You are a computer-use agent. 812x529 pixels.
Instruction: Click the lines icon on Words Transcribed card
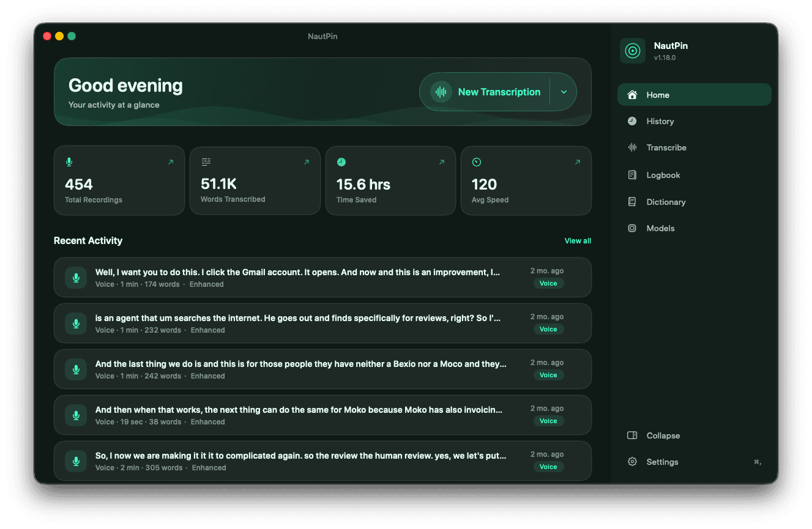[x=206, y=162]
